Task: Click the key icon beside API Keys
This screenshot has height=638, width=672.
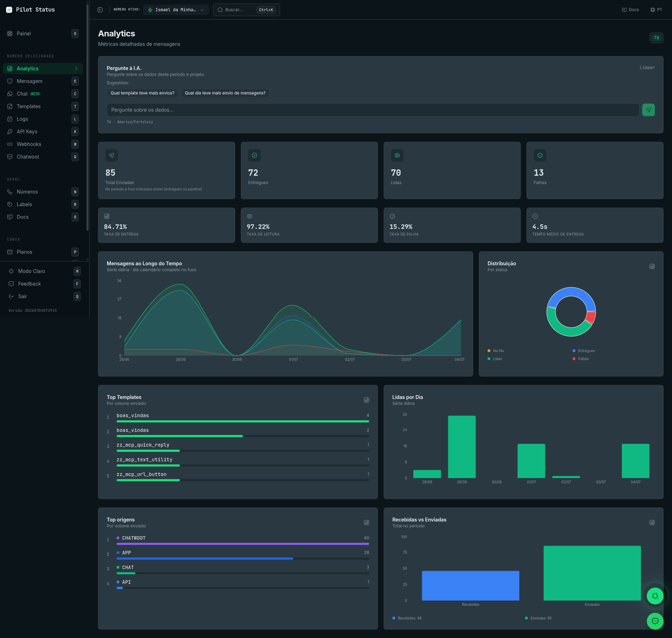Action: (10, 132)
